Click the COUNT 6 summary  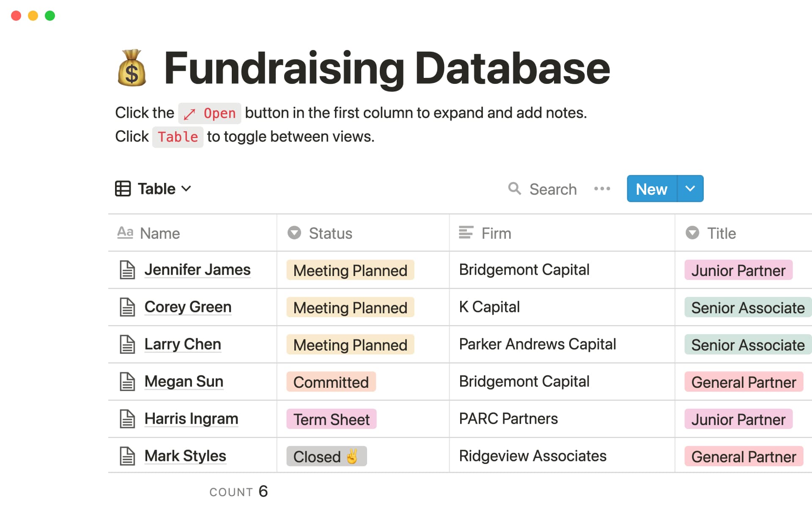click(239, 491)
